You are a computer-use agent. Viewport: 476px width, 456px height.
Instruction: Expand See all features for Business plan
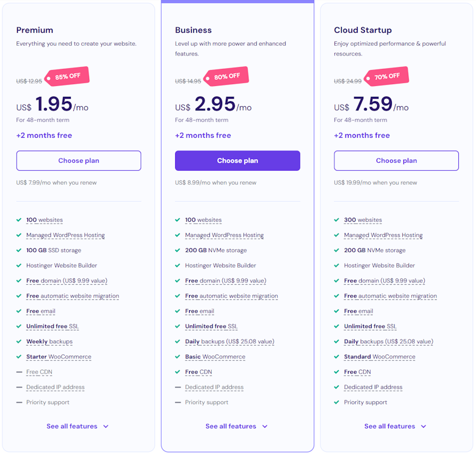(x=237, y=426)
